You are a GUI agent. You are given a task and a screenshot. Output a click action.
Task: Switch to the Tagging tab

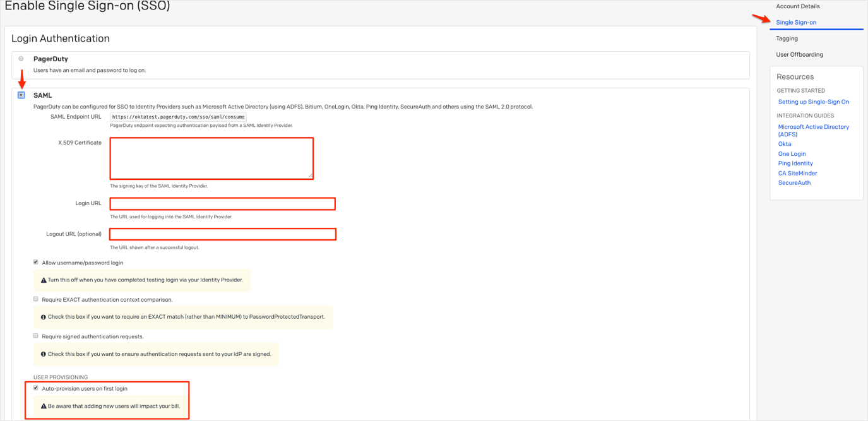click(x=787, y=39)
